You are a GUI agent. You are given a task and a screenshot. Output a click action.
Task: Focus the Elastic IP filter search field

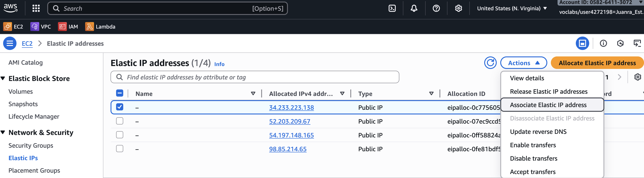tap(255, 77)
